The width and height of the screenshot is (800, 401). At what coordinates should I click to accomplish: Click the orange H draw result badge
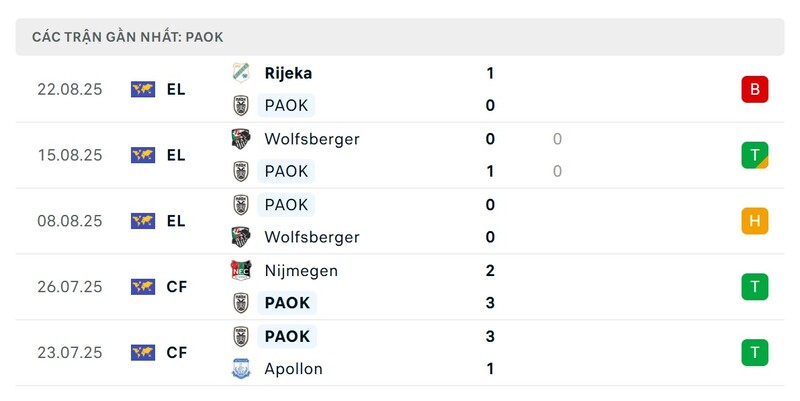(x=755, y=221)
